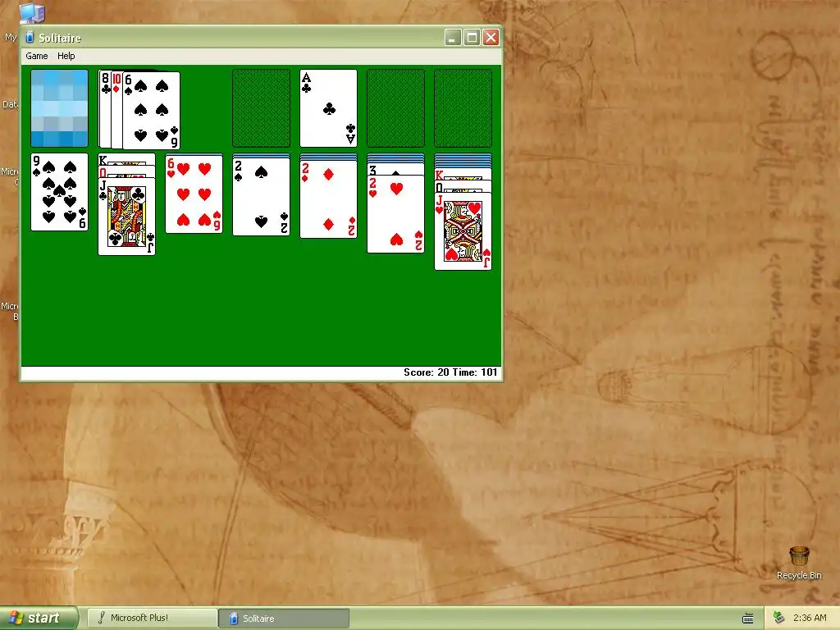Minimize the Solitaire window

tap(453, 38)
